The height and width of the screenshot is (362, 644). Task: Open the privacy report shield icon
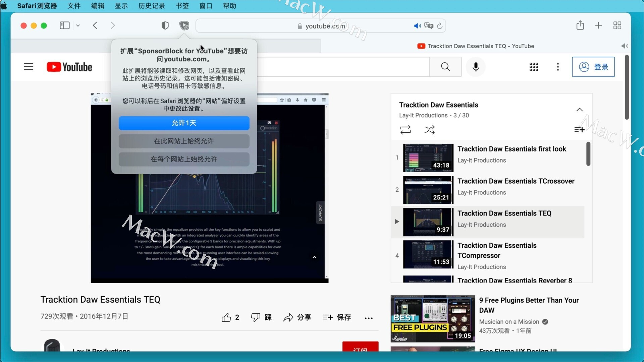[165, 25]
